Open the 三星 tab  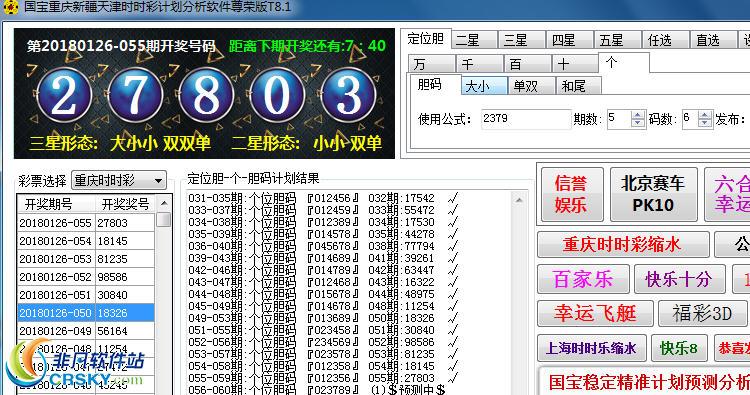[x=521, y=40]
